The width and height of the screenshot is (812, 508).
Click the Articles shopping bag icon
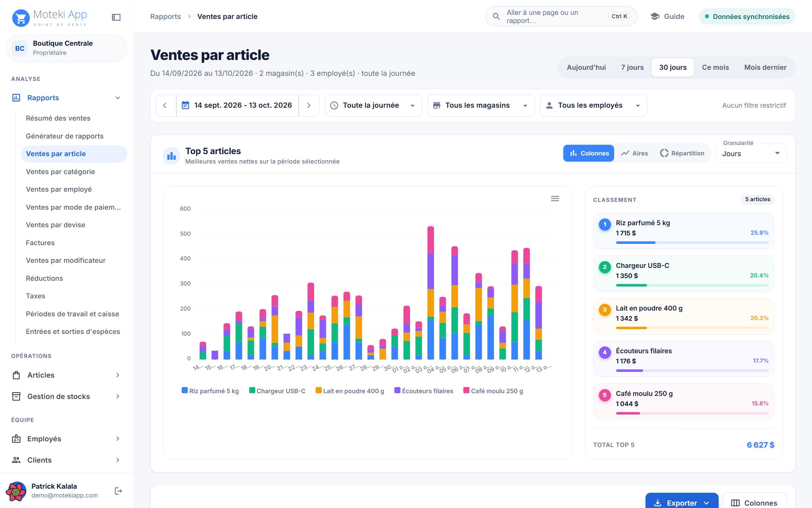(x=16, y=375)
